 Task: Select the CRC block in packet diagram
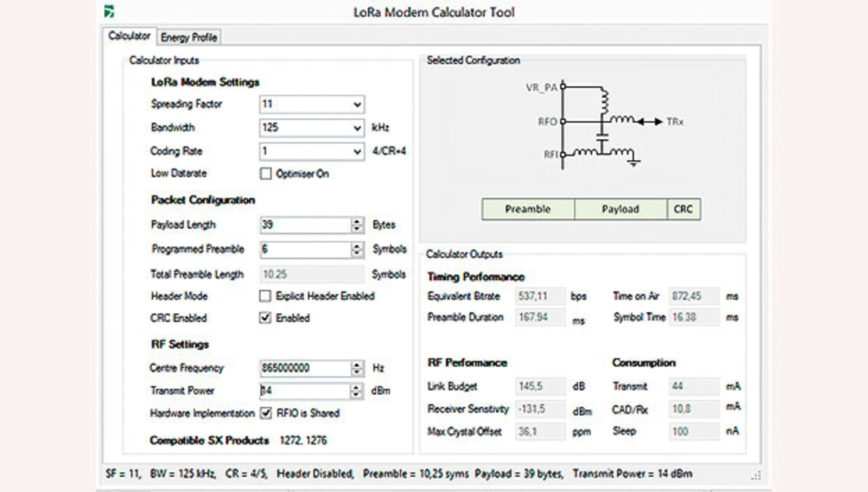[x=684, y=209]
